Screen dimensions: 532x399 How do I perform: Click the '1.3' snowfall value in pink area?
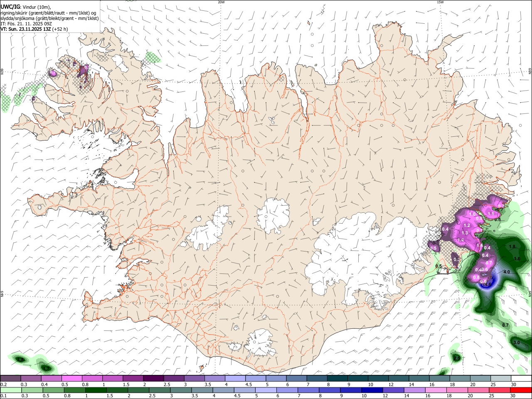(x=465, y=233)
